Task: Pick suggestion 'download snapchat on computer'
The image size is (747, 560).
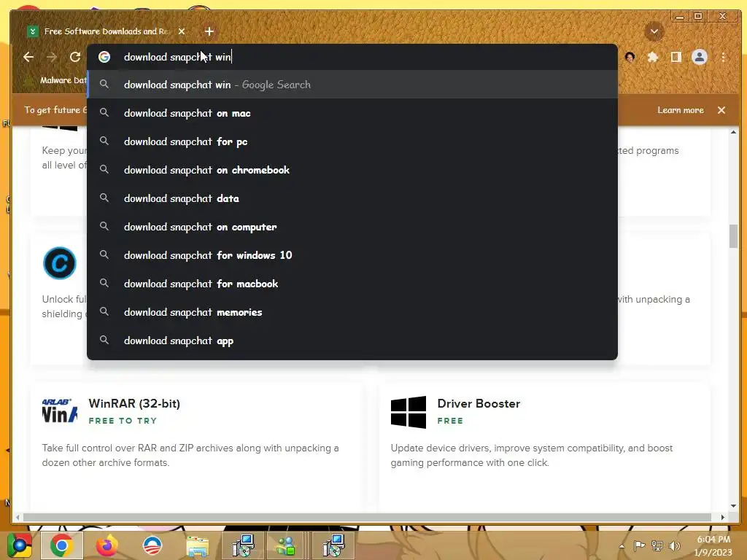Action: pyautogui.click(x=352, y=227)
